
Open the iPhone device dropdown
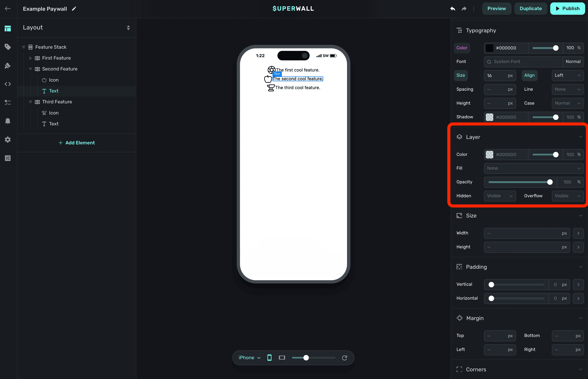[x=249, y=358]
